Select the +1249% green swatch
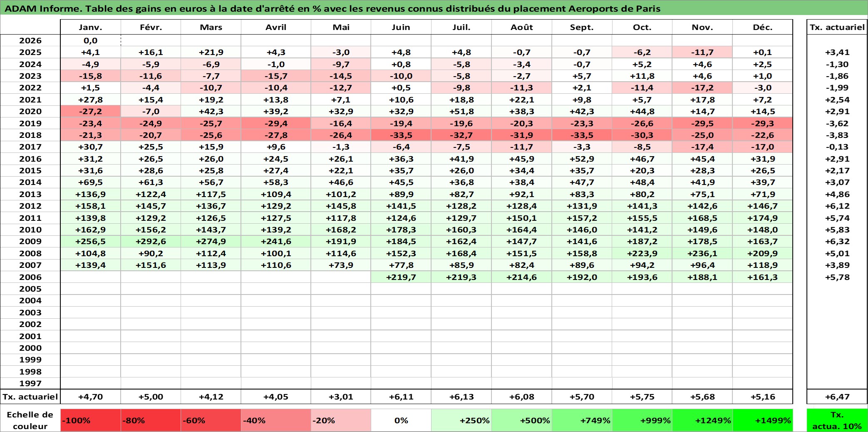Screen dimensions: 868x432 702,420
